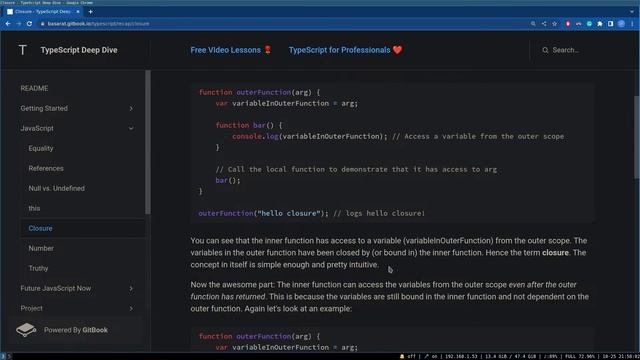Go to the Number page
The width and height of the screenshot is (640, 360).
point(41,248)
